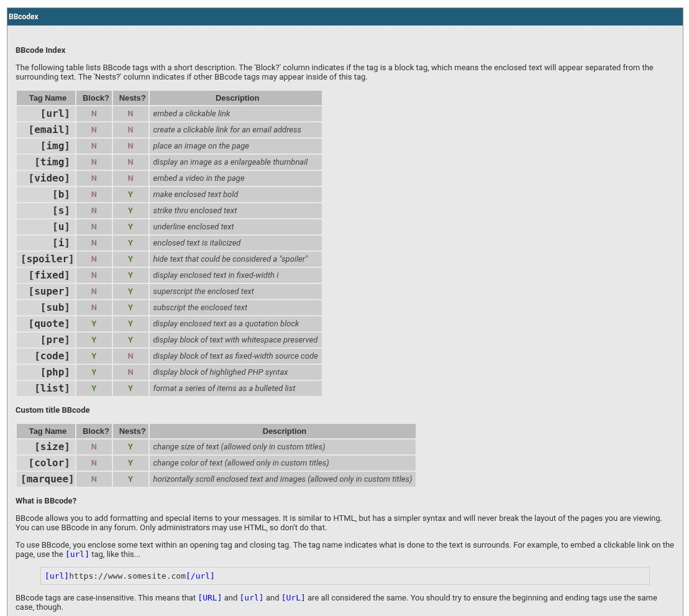Image resolution: width=689 pixels, height=616 pixels.
Task: Click 'strike thru enclosed text' description
Action: click(x=194, y=211)
